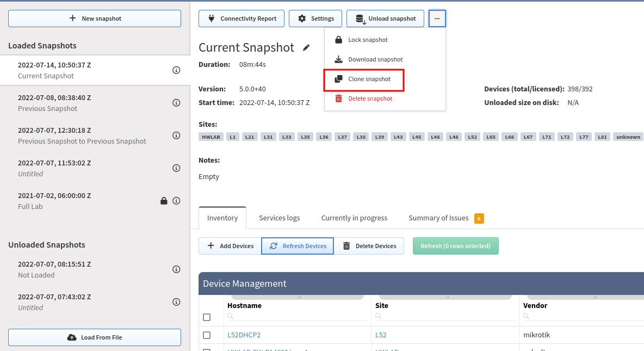644x351 pixels.
Task: Open info for Not Loaded 08:15:51 snapshot
Action: tap(176, 269)
